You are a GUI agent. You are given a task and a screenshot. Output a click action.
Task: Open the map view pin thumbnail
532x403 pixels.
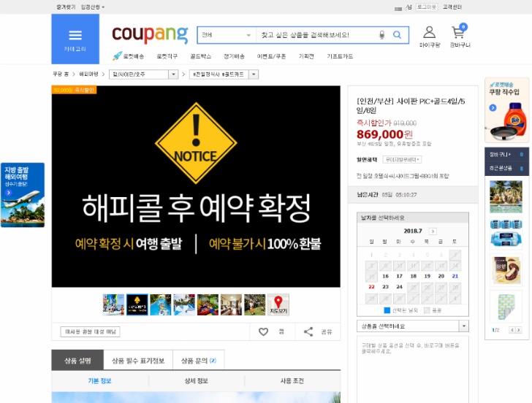pos(278,304)
